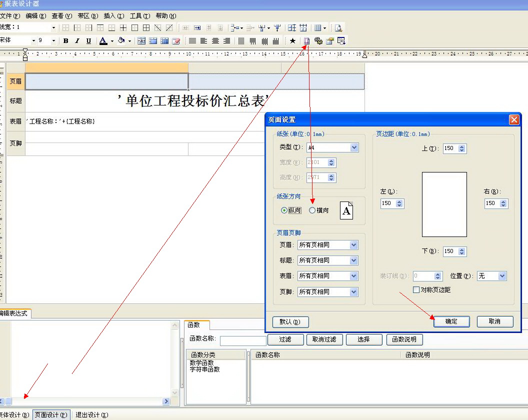Increase the 上 top margin stepper

pyautogui.click(x=461, y=146)
